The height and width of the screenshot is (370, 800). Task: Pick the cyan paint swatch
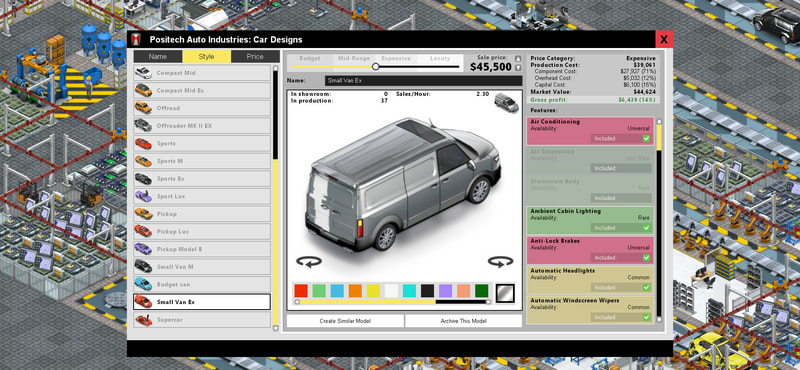click(x=409, y=291)
